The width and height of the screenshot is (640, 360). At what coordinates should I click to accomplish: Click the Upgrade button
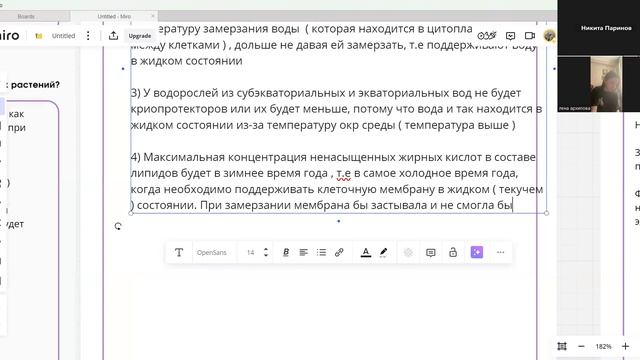click(x=140, y=36)
